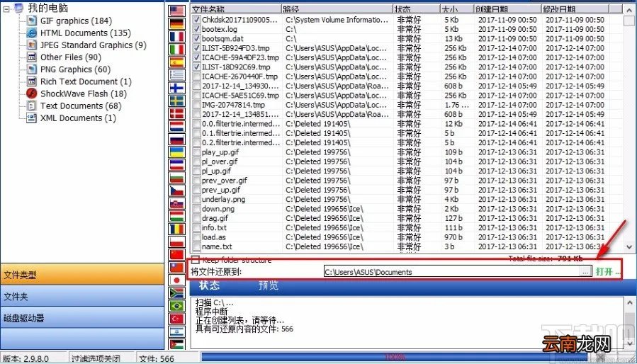The width and height of the screenshot is (637, 364).
Task: Select the Turkish flag language icon
Action: point(177,319)
